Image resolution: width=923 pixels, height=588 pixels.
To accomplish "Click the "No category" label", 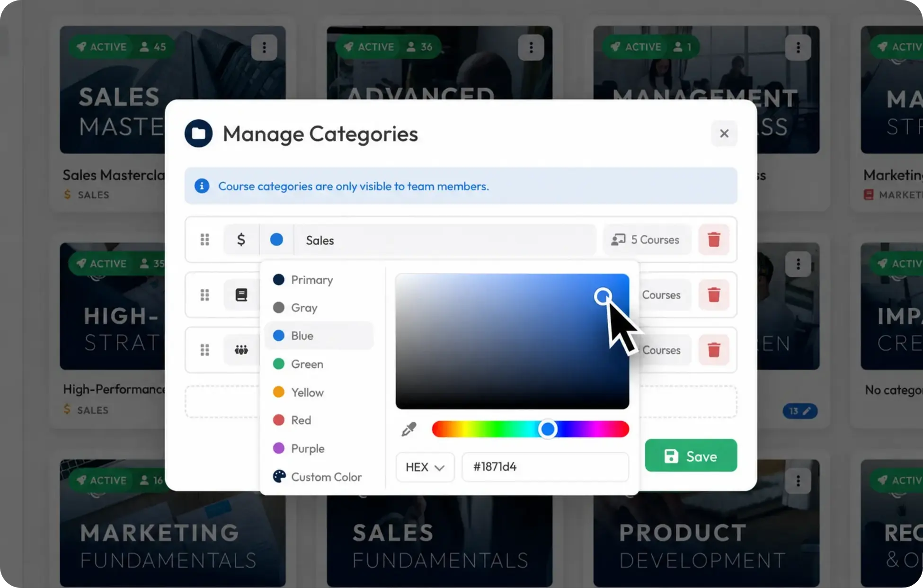I will (x=894, y=390).
